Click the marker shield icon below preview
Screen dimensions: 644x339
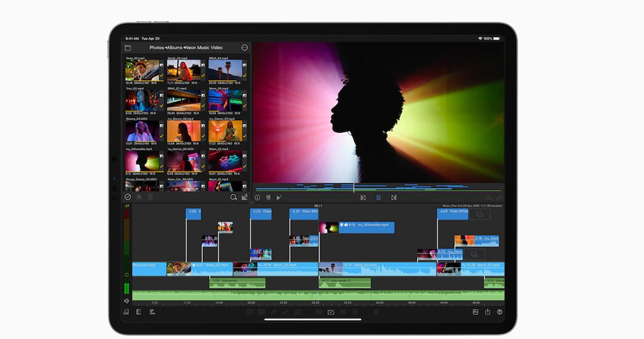pyautogui.click(x=268, y=198)
